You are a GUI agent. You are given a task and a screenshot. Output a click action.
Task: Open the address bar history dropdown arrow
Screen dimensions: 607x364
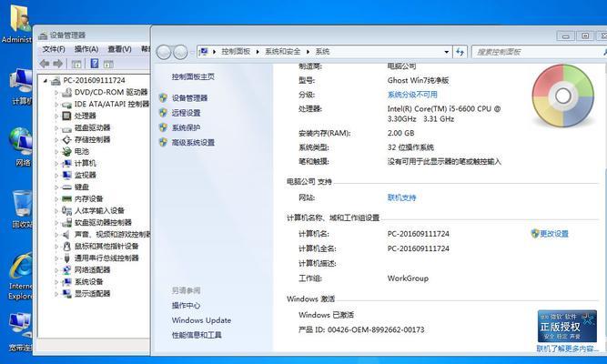446,52
